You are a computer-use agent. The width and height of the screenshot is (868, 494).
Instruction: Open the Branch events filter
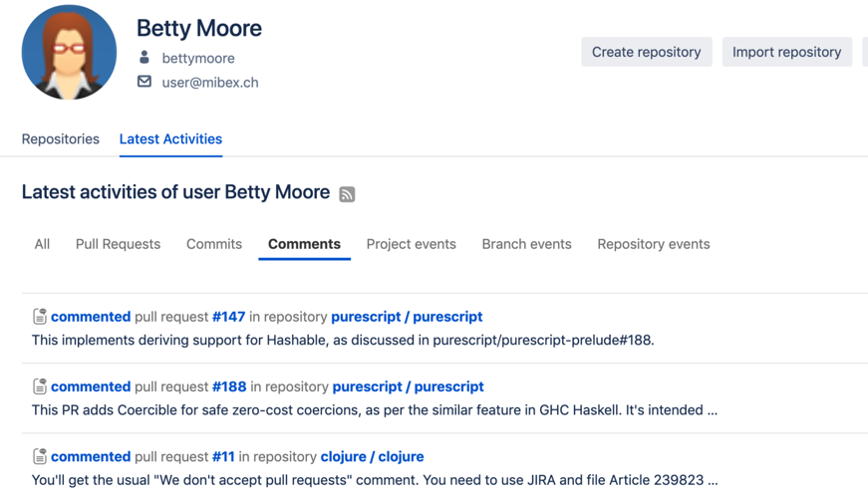pos(526,244)
